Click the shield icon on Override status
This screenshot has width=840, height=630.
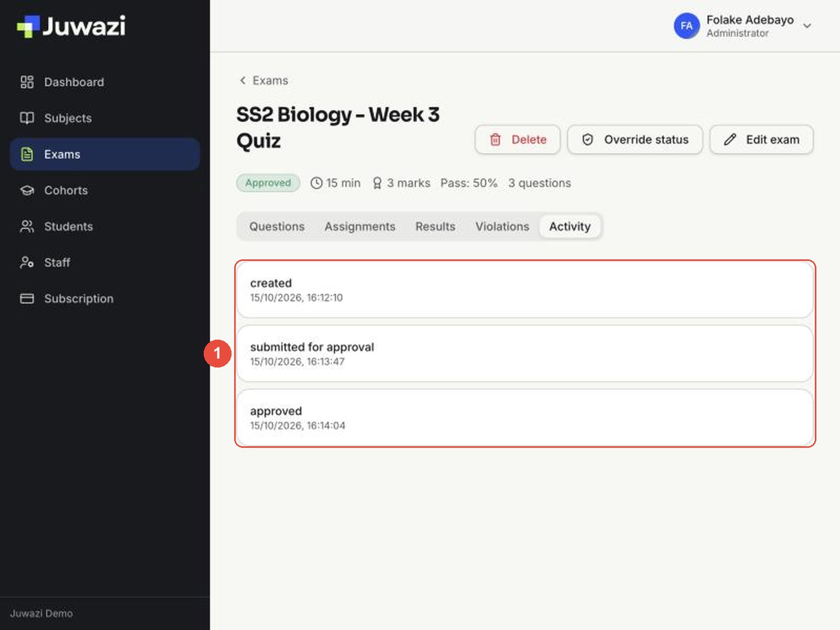tap(587, 140)
